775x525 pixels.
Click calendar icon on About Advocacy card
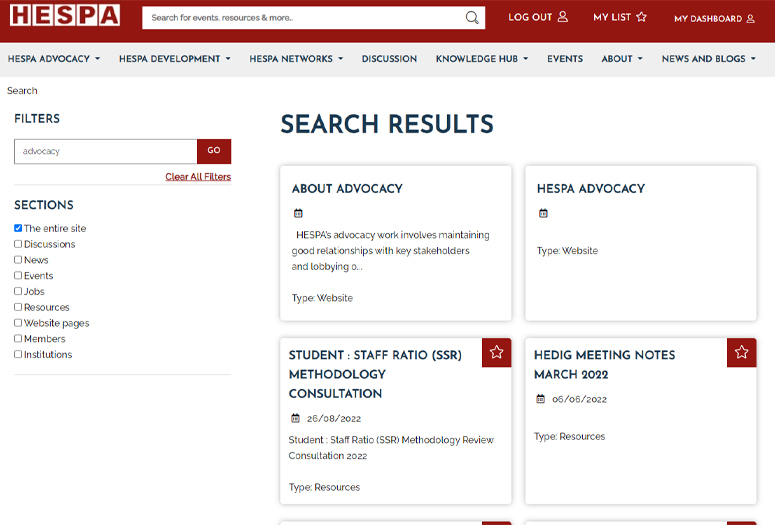298,214
